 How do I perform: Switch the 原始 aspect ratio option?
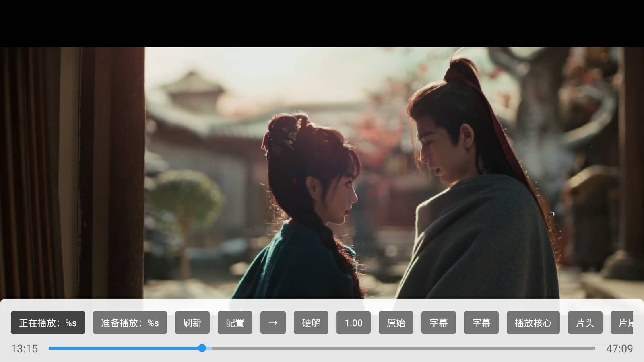396,323
